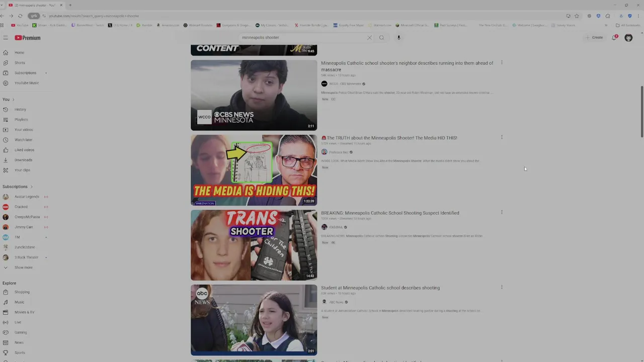The height and width of the screenshot is (362, 644).
Task: Open options menu for neighbor video
Action: [502, 63]
